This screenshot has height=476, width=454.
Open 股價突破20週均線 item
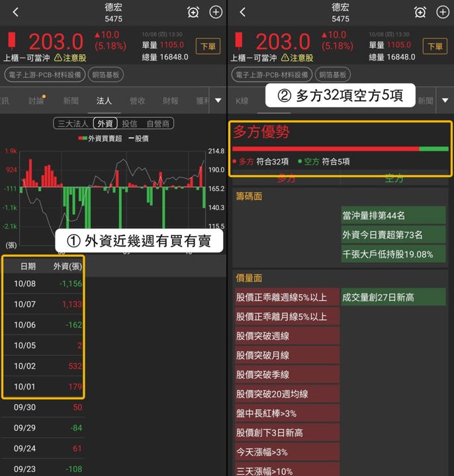pos(287,394)
